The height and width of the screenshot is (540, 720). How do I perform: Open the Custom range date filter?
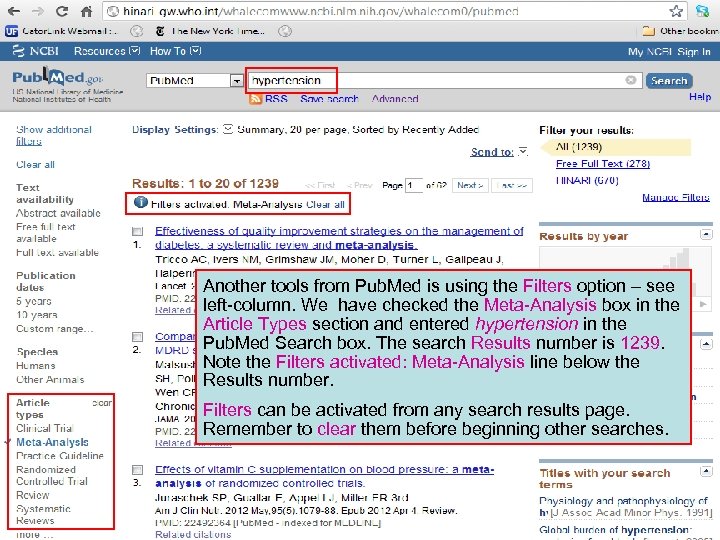tap(55, 329)
